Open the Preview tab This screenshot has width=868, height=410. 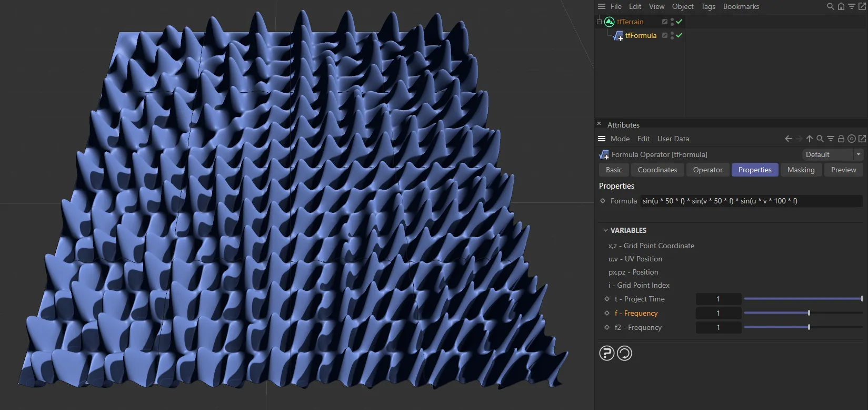click(x=843, y=170)
